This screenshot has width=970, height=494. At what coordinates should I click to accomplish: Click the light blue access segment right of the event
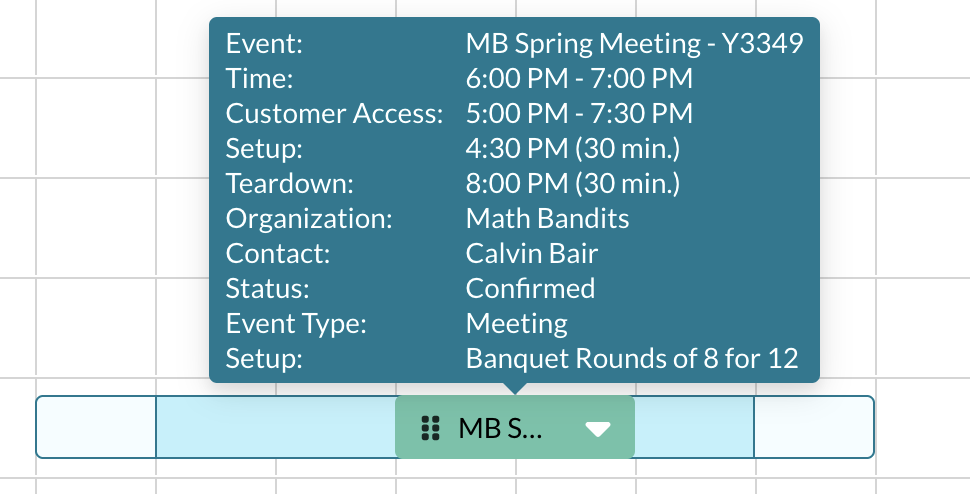693,427
